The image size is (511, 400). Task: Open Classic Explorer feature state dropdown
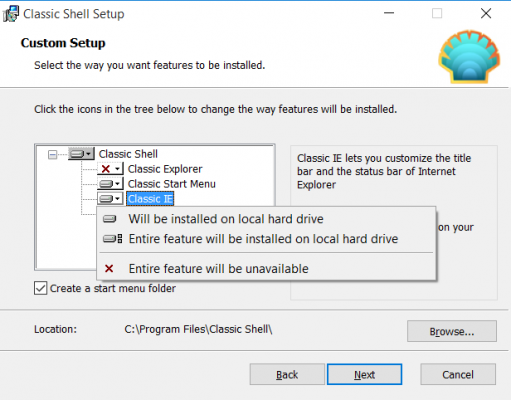click(x=110, y=169)
